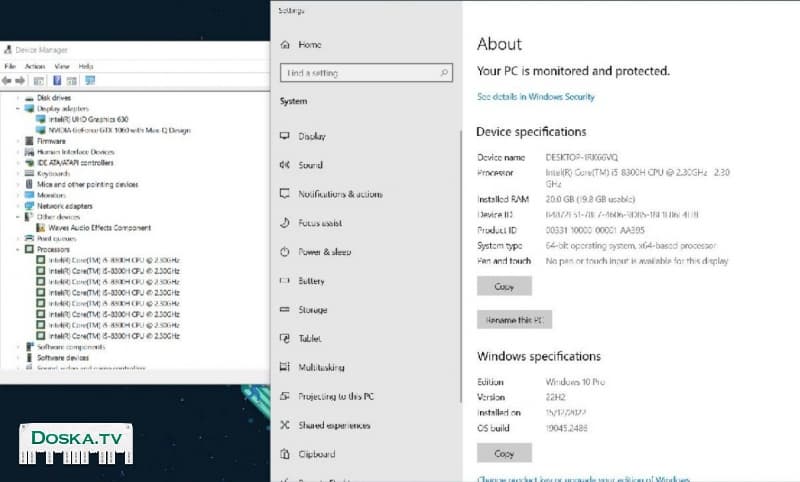This screenshot has width=800, height=482.
Task: Click the Sound speaker icon
Action: tap(285, 165)
